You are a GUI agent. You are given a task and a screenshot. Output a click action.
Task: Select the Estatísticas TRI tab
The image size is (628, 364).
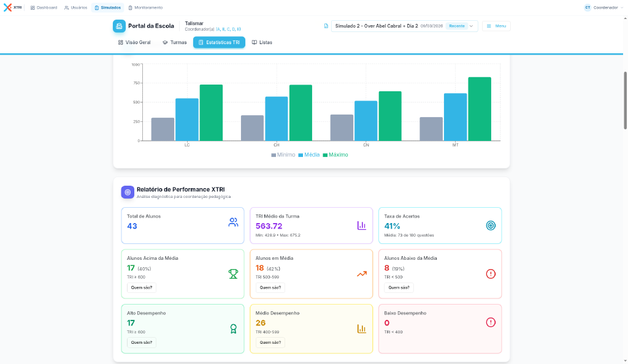pos(219,42)
